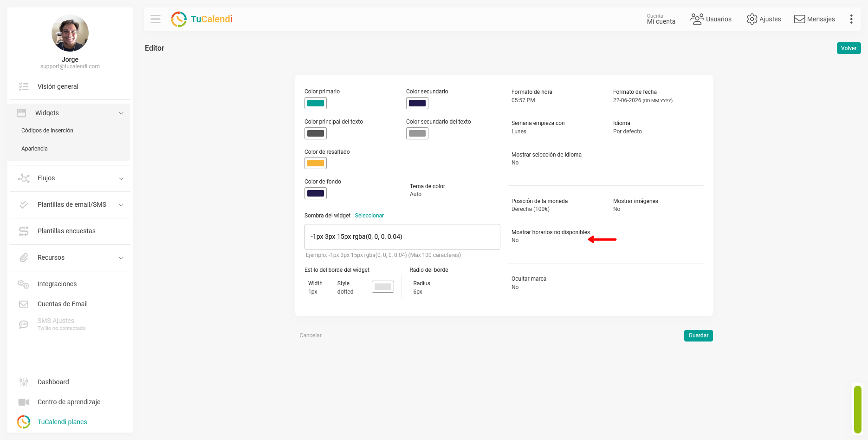Pick the Color de resaltado swatch
This screenshot has width=868, height=440.
pos(316,163)
